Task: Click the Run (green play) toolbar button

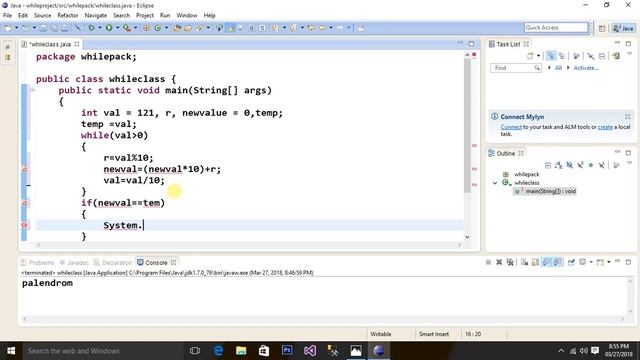Action: pos(109,28)
